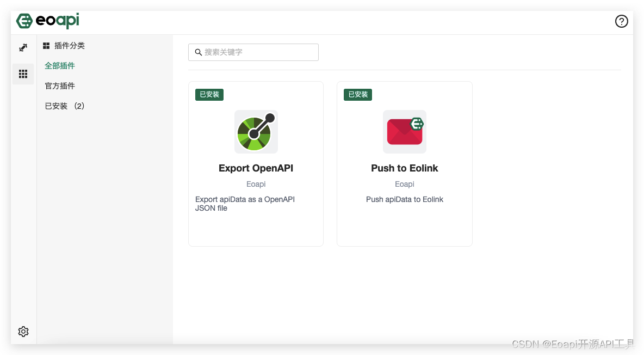Click Eoapi author under Export OpenAPI
644x355 pixels.
point(256,184)
